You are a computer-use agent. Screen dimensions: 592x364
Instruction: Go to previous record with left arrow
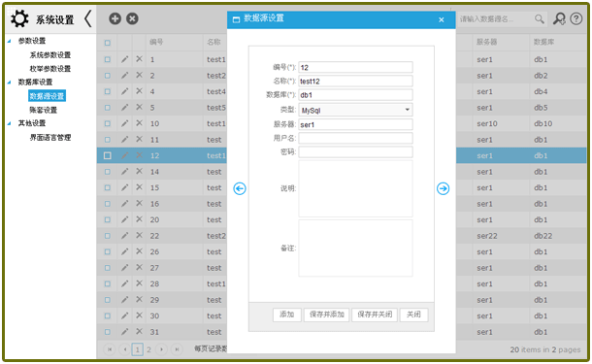240,188
